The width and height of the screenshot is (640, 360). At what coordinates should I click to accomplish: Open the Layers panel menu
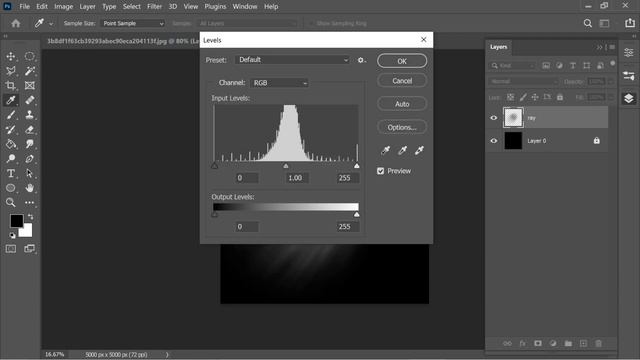(x=612, y=47)
